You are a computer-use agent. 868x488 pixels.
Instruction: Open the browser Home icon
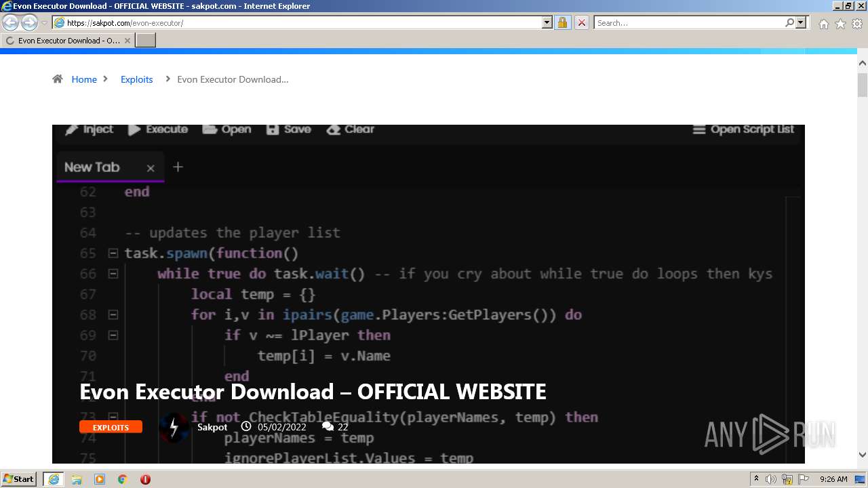coord(823,24)
